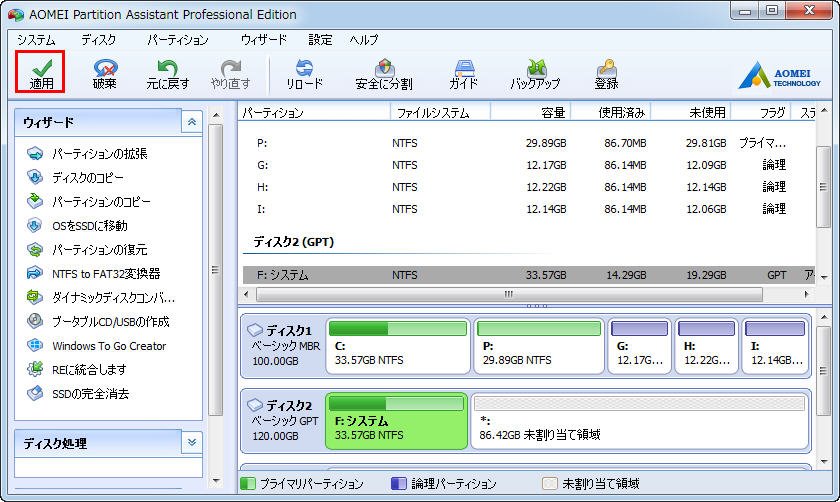Select I: 12.14GB partition block
Viewport: 840px width, 502px height.
(775, 346)
